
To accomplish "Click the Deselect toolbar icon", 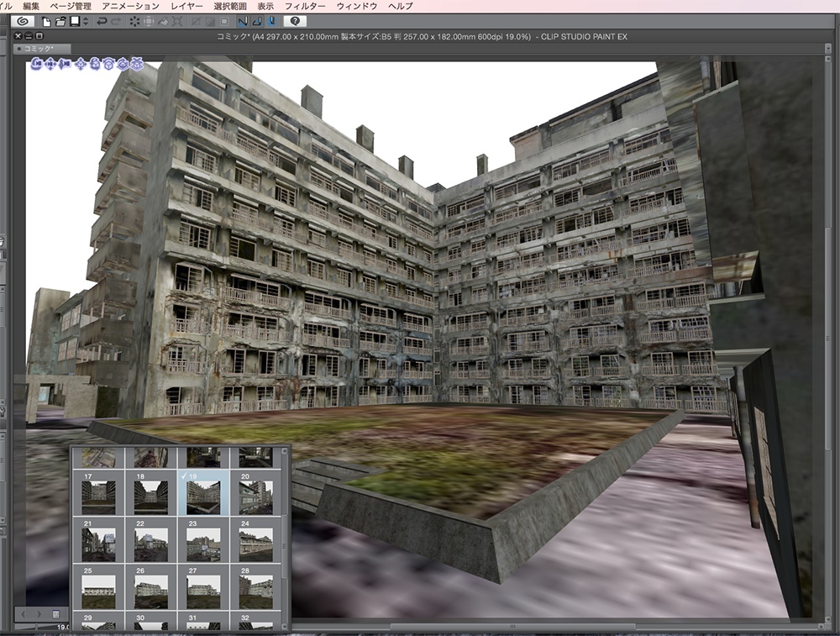I will [x=196, y=22].
